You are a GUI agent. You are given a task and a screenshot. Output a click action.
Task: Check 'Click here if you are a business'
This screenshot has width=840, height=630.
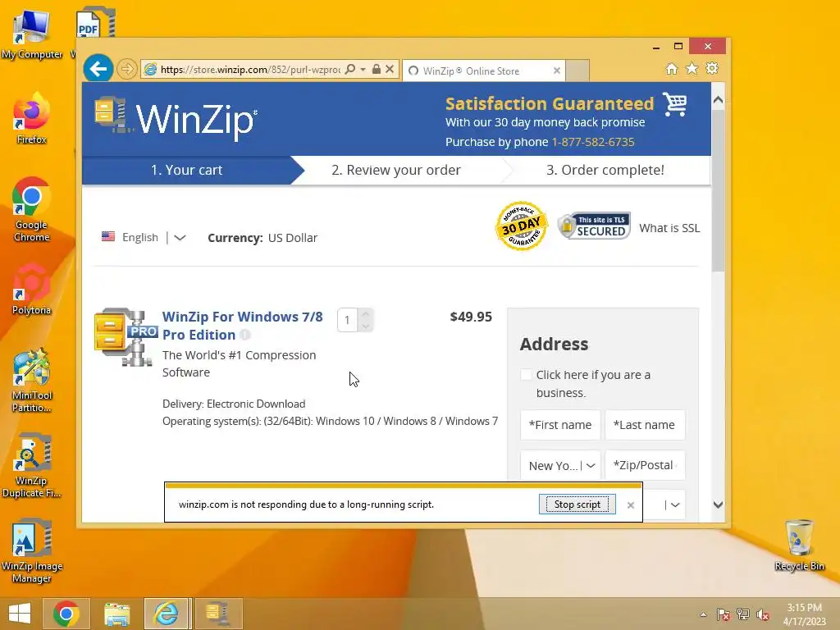click(x=526, y=374)
